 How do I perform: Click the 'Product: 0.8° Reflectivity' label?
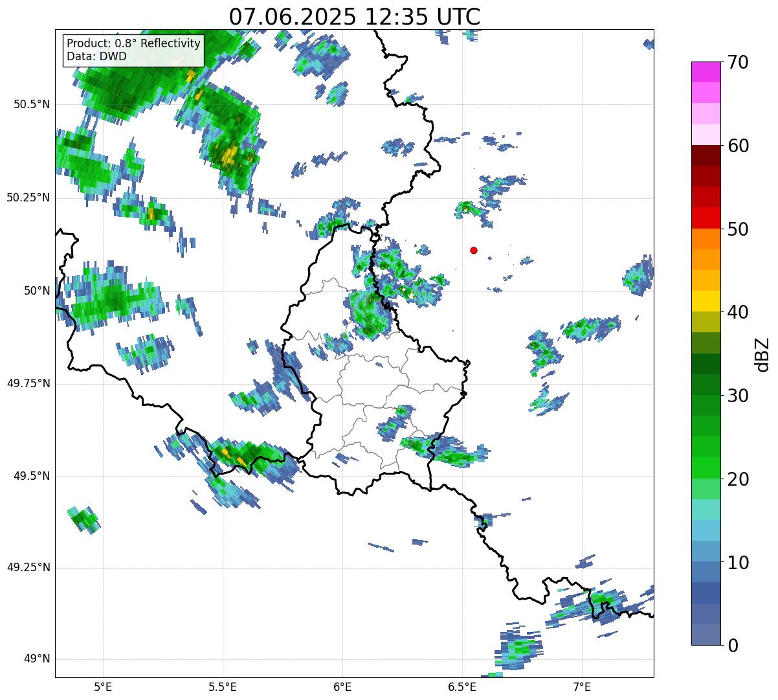(x=133, y=43)
